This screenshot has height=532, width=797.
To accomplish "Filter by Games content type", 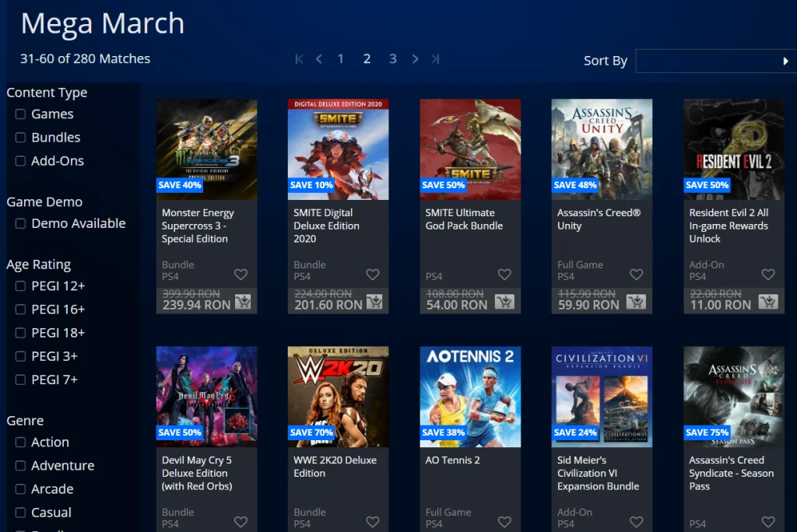I will click(x=20, y=114).
